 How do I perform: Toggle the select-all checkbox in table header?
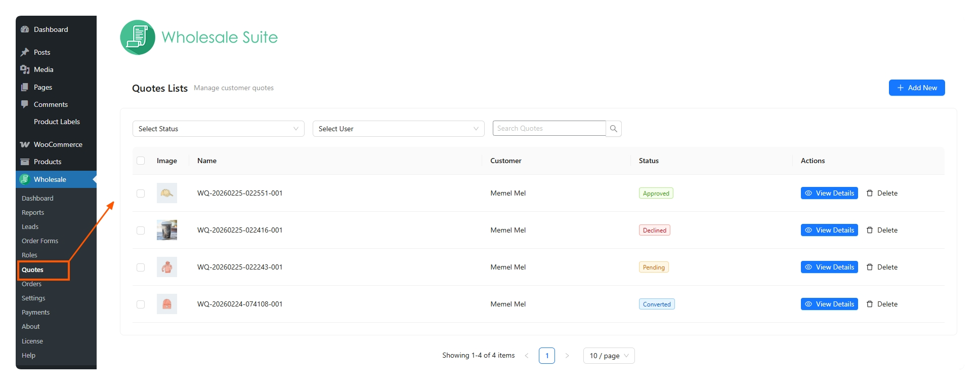(141, 161)
